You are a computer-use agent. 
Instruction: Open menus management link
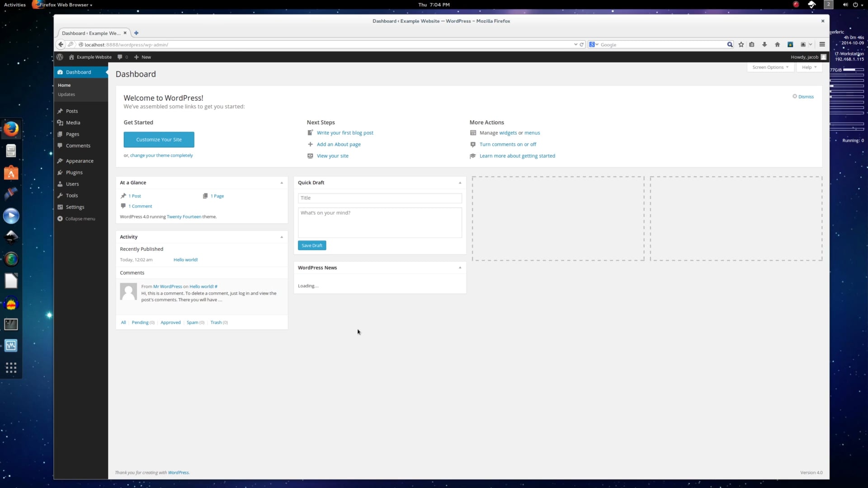click(x=532, y=133)
